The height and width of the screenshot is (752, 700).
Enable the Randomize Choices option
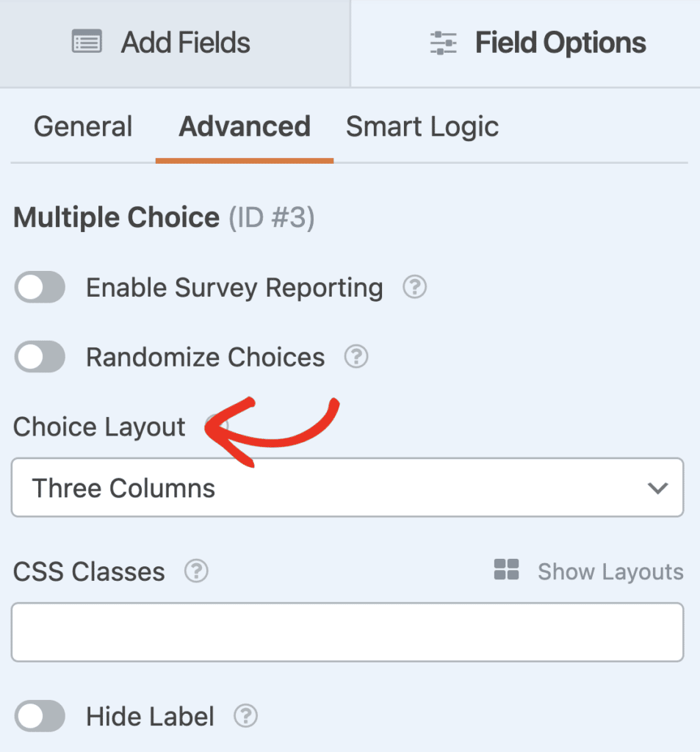(x=40, y=357)
